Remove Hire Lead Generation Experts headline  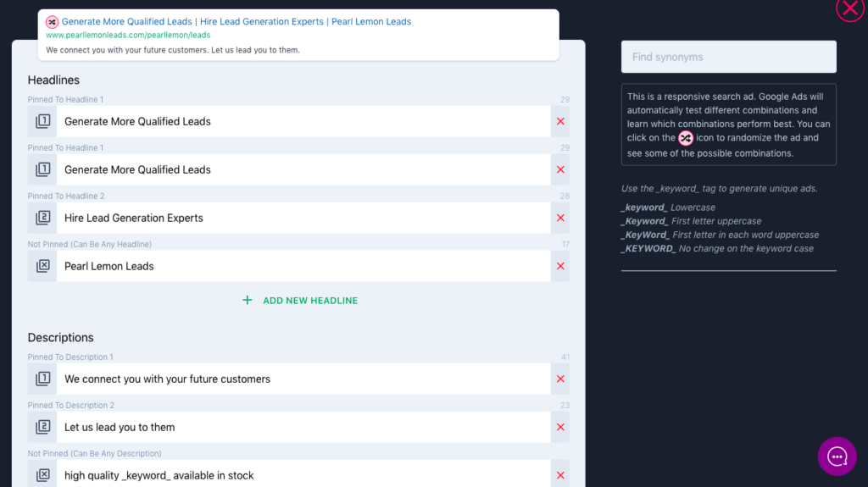click(x=560, y=218)
